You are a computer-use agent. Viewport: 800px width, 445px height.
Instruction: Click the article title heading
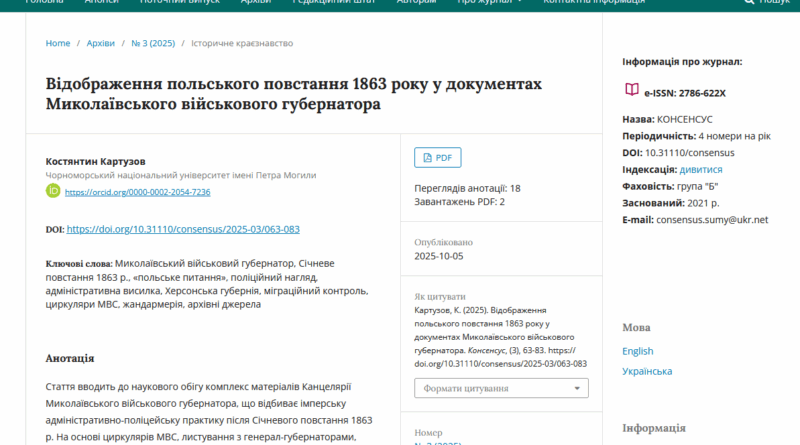294,93
